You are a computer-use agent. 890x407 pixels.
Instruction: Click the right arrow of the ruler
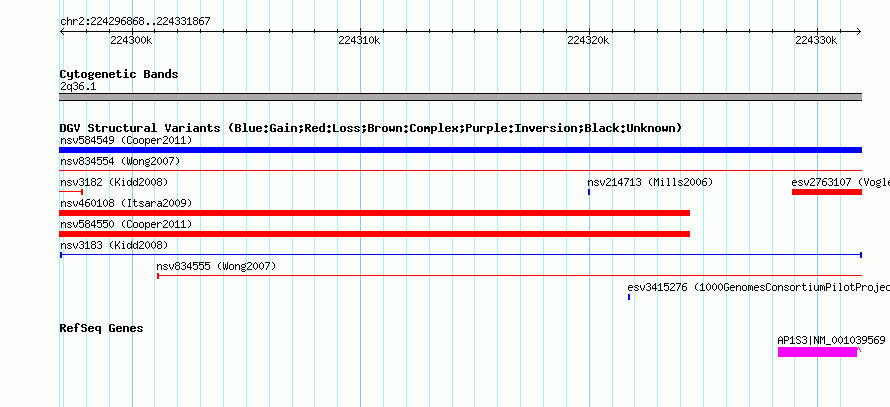tap(859, 32)
